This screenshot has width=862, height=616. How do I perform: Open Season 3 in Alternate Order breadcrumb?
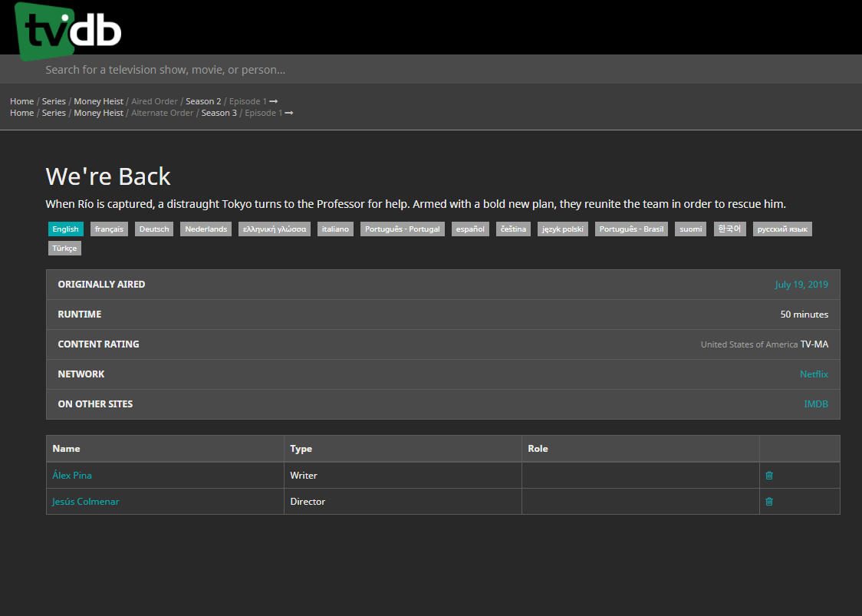[x=219, y=113]
